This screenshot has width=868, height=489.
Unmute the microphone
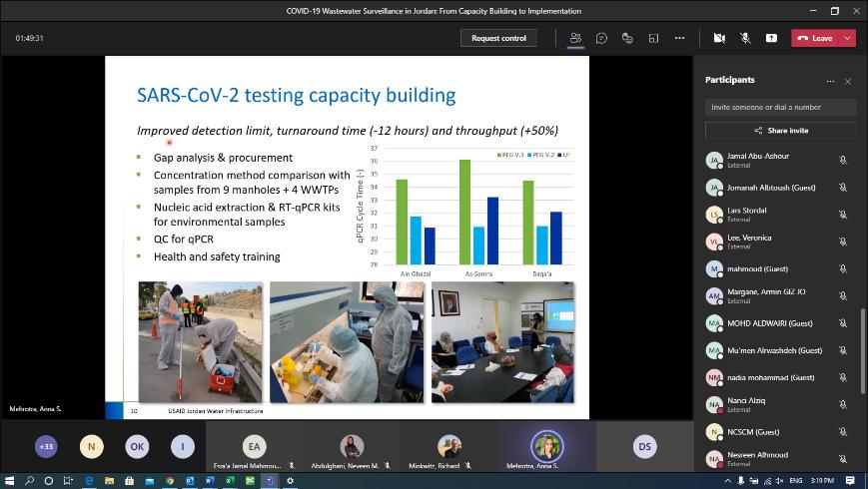tap(745, 38)
